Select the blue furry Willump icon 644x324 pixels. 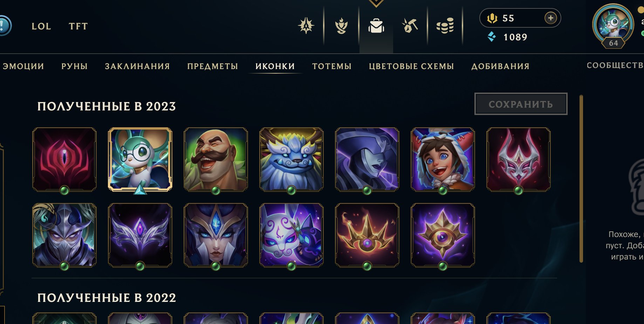(292, 160)
